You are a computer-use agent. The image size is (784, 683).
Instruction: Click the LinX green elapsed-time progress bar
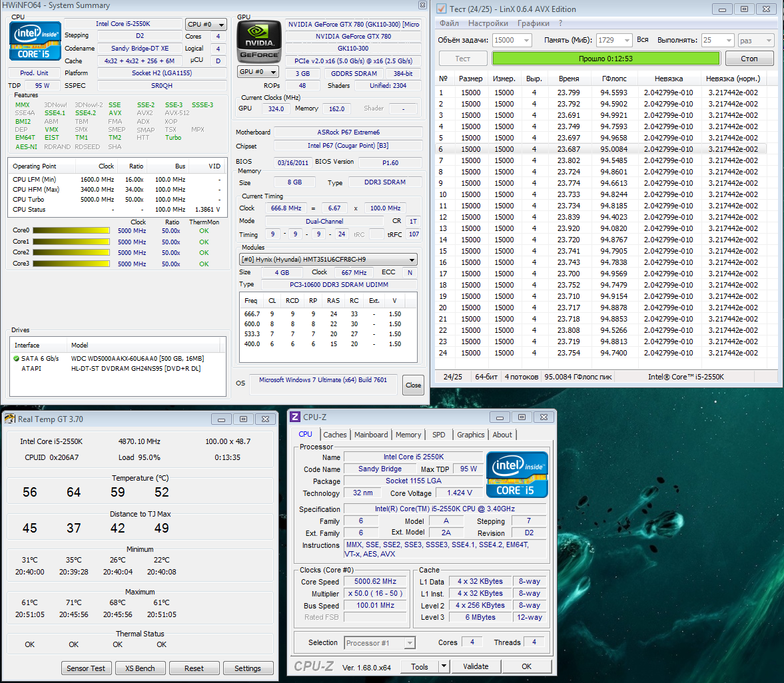[x=606, y=59]
